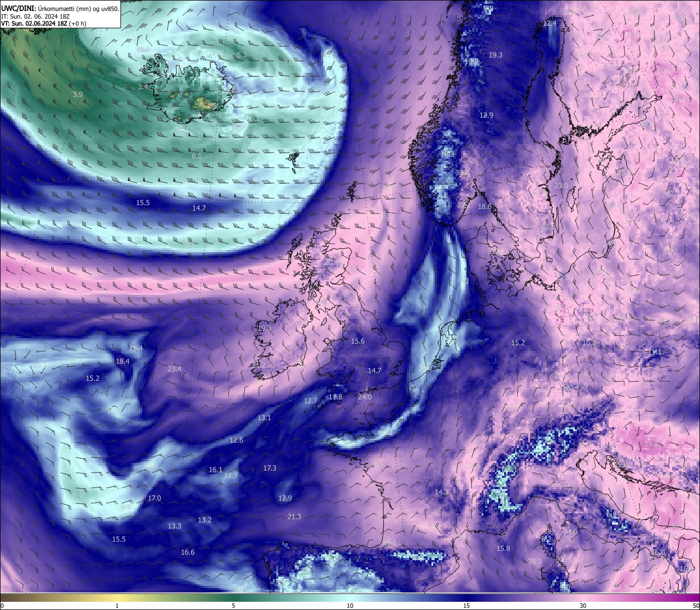
Task: Click the 16.1 map value
Action: (x=215, y=470)
